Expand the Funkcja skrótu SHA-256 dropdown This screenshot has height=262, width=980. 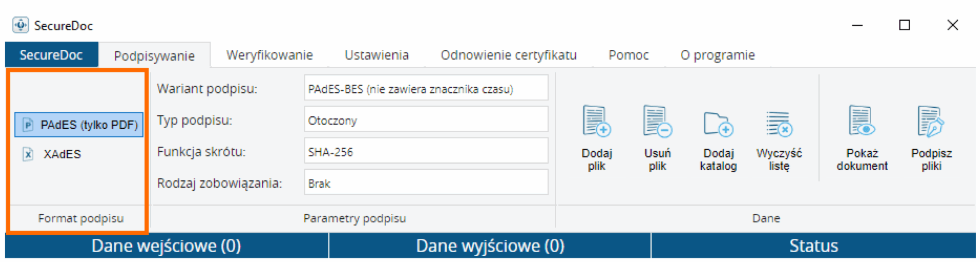(426, 152)
